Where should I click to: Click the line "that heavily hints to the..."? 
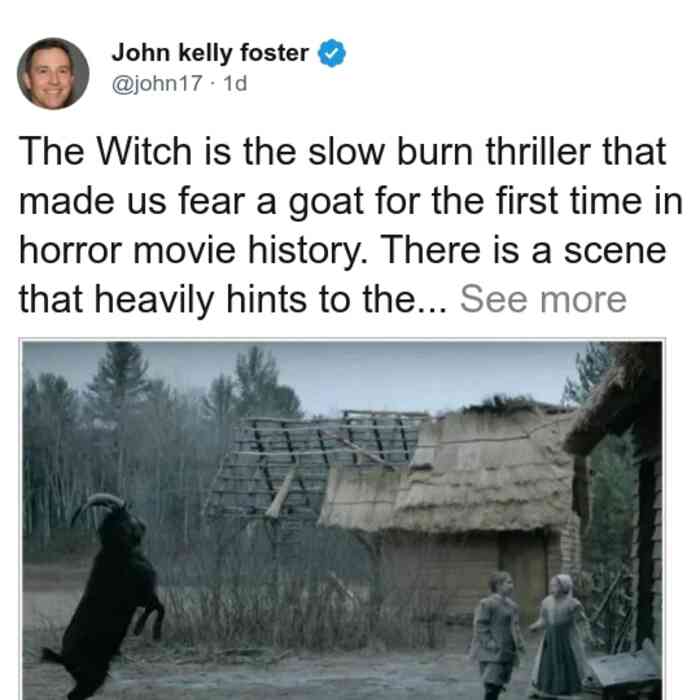click(233, 300)
